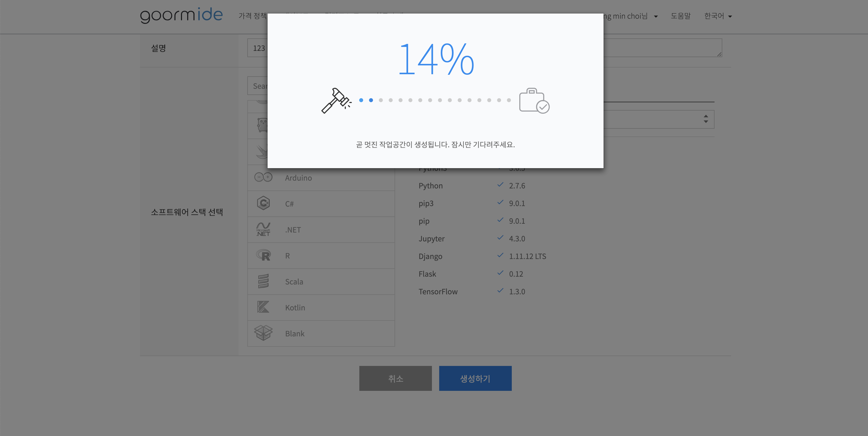Screen dimensions: 868x436
Task: Toggle the Jupyter 4.3.0 checkmark
Action: [500, 238]
